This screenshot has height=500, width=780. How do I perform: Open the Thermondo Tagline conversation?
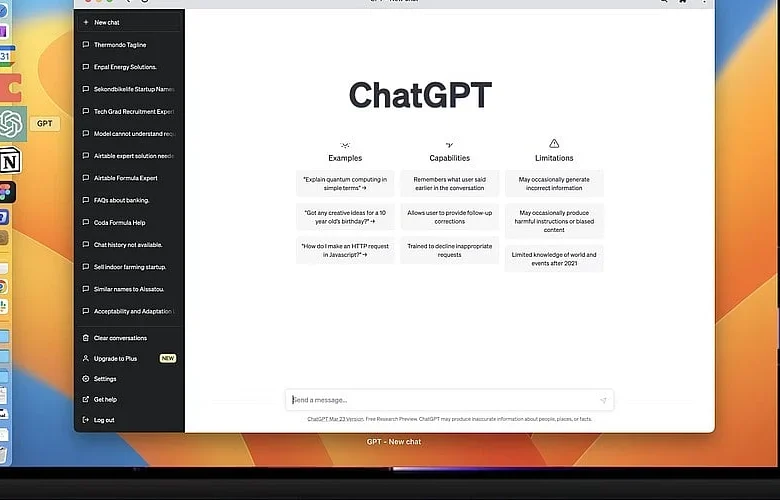coord(129,45)
